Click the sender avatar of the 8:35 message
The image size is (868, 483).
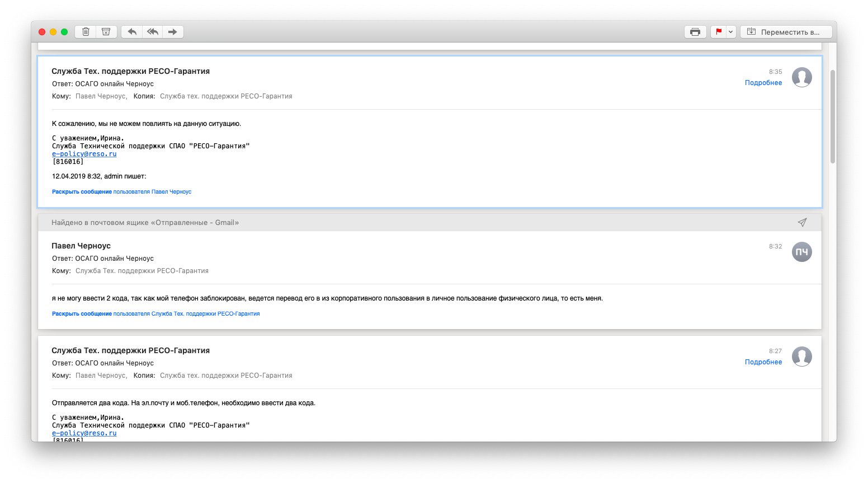(802, 77)
